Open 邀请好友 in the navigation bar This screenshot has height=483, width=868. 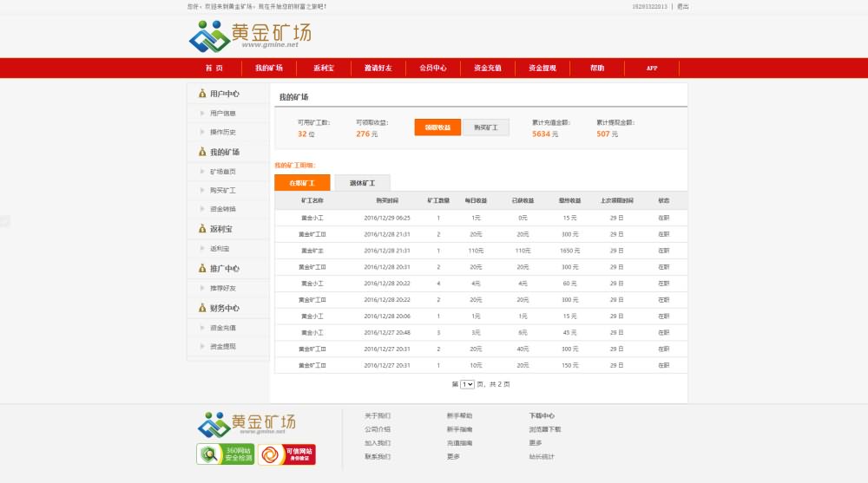click(378, 68)
